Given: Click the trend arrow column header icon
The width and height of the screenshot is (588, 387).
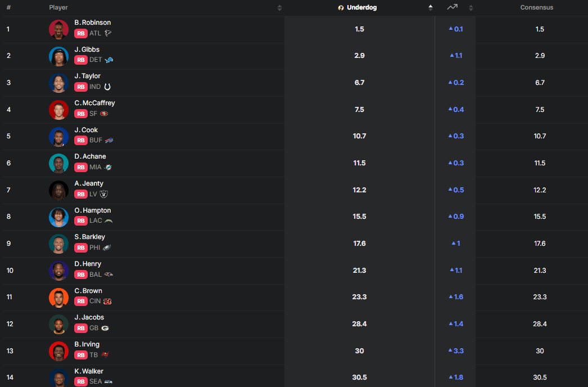Looking at the screenshot, I should pos(452,7).
